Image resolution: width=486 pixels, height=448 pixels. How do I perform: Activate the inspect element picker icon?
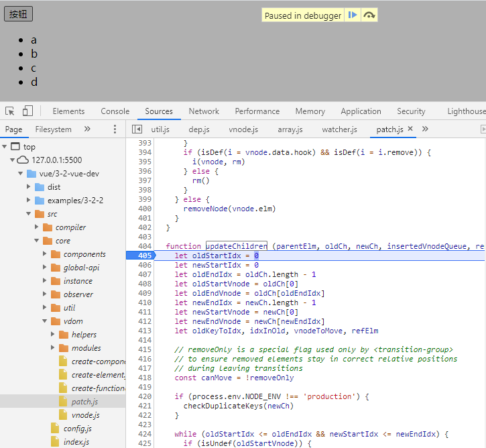[10, 111]
